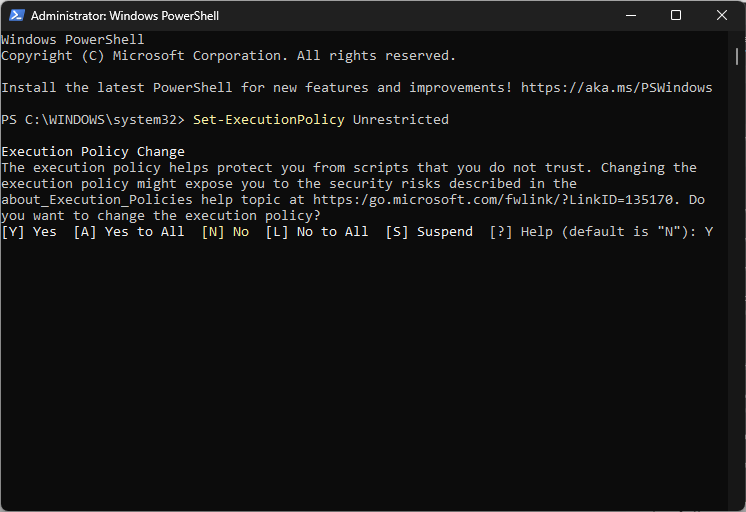Click the go.microsoft.com fwlink URL

pos(493,199)
